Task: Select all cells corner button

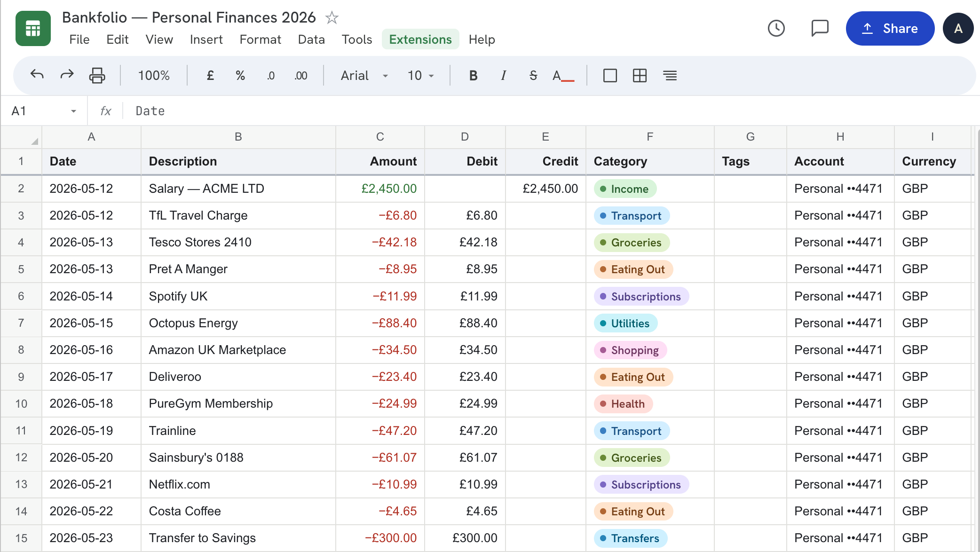Action: [x=21, y=137]
